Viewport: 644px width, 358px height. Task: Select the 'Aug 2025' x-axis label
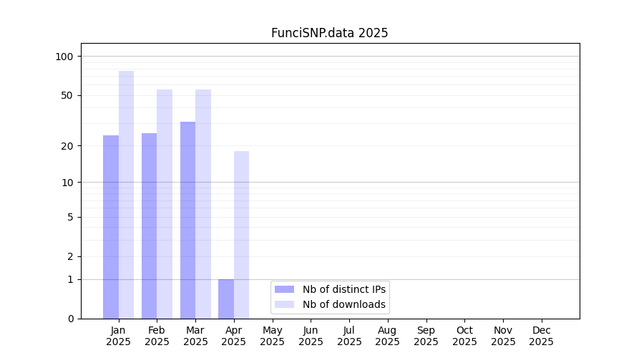pos(387,336)
